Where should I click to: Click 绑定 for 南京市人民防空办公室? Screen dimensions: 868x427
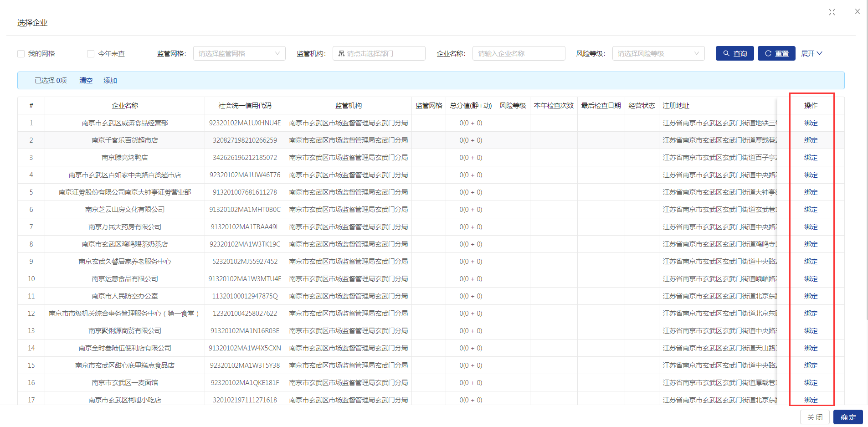coord(811,296)
